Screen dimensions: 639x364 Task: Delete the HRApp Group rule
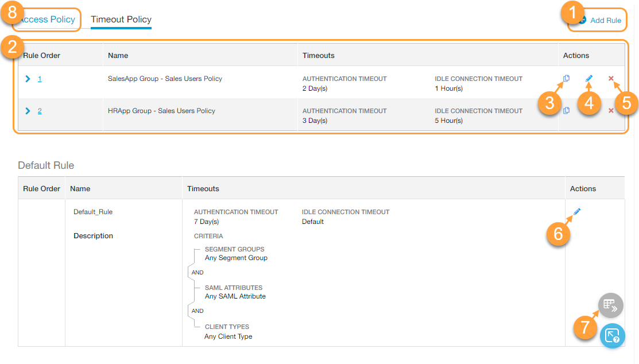[x=611, y=110]
